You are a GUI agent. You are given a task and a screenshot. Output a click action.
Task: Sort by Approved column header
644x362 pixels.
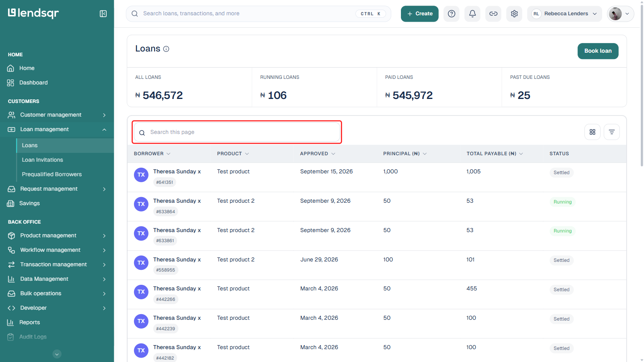click(x=318, y=154)
